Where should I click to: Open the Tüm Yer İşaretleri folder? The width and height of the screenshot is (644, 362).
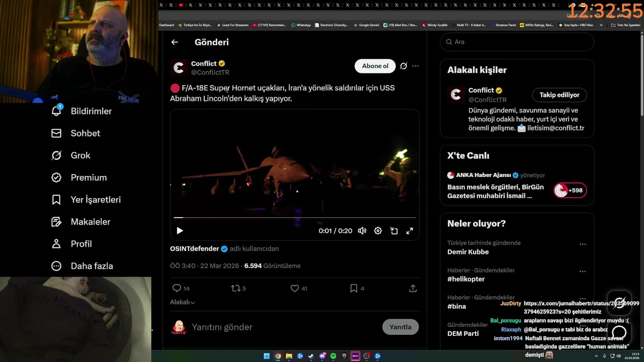pos(625,25)
